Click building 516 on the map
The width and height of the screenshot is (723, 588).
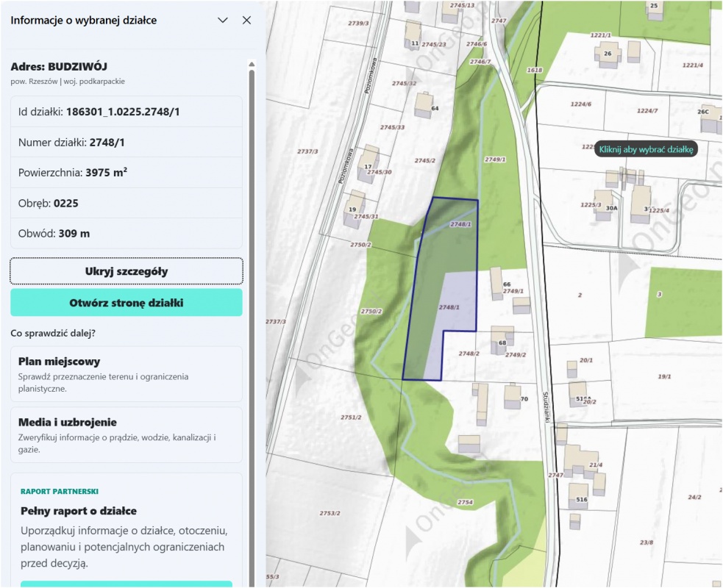click(x=578, y=496)
